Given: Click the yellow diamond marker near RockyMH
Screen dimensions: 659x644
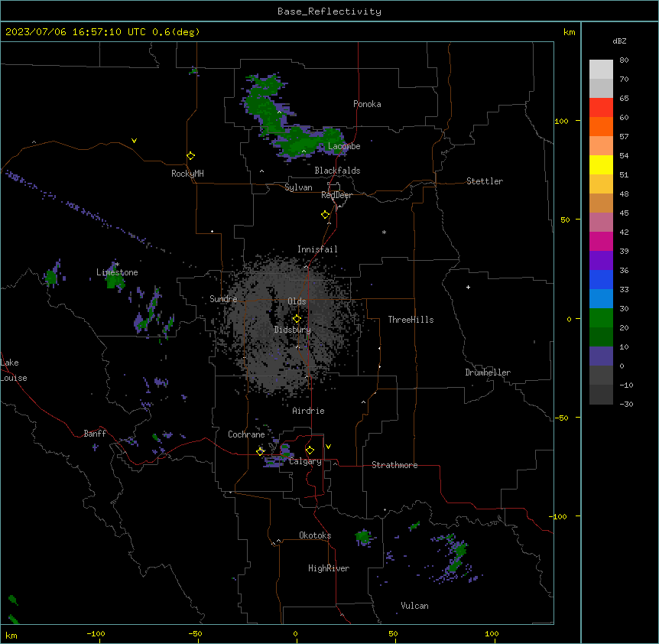Looking at the screenshot, I should click(190, 156).
